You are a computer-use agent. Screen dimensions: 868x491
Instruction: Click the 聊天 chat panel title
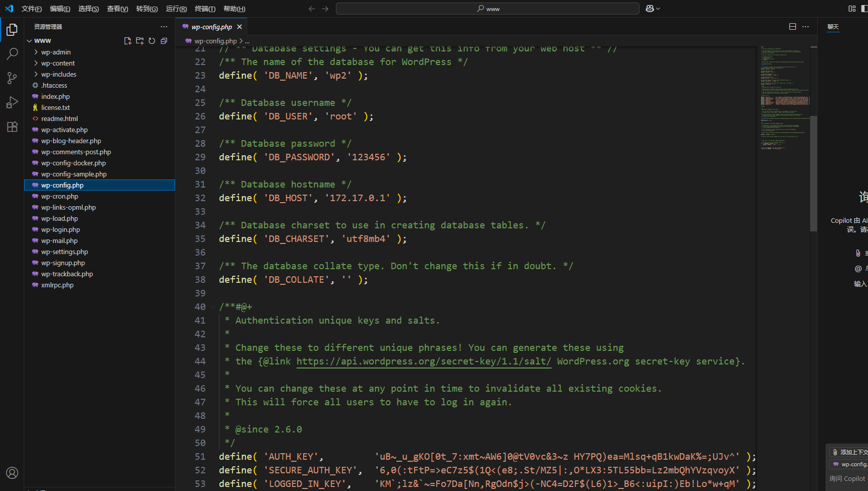(x=833, y=27)
